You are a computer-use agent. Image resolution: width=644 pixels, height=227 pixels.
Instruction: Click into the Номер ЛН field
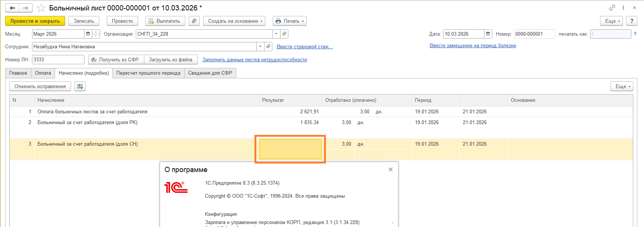pyautogui.click(x=58, y=59)
